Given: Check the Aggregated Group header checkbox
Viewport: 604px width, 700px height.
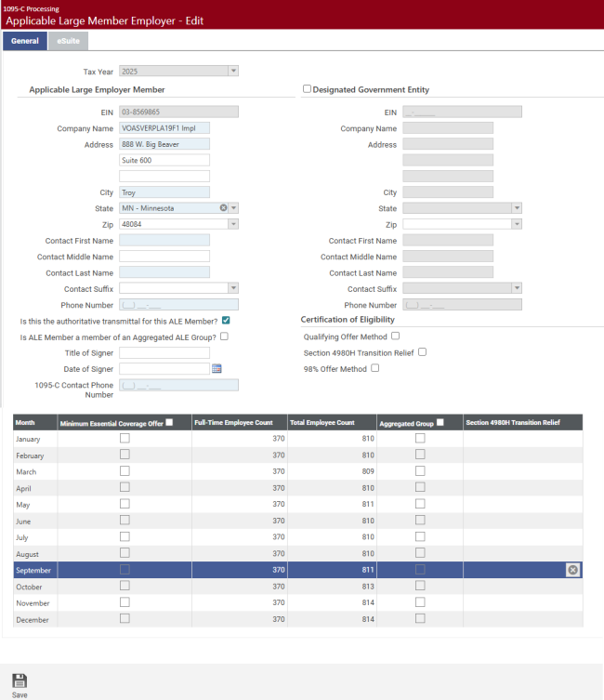Looking at the screenshot, I should pyautogui.click(x=440, y=422).
